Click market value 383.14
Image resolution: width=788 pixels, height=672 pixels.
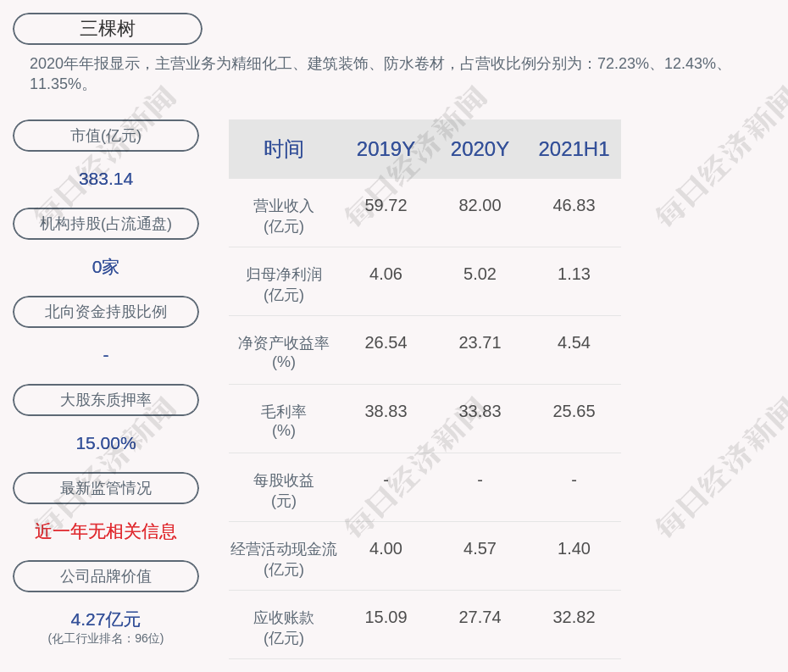tap(106, 179)
